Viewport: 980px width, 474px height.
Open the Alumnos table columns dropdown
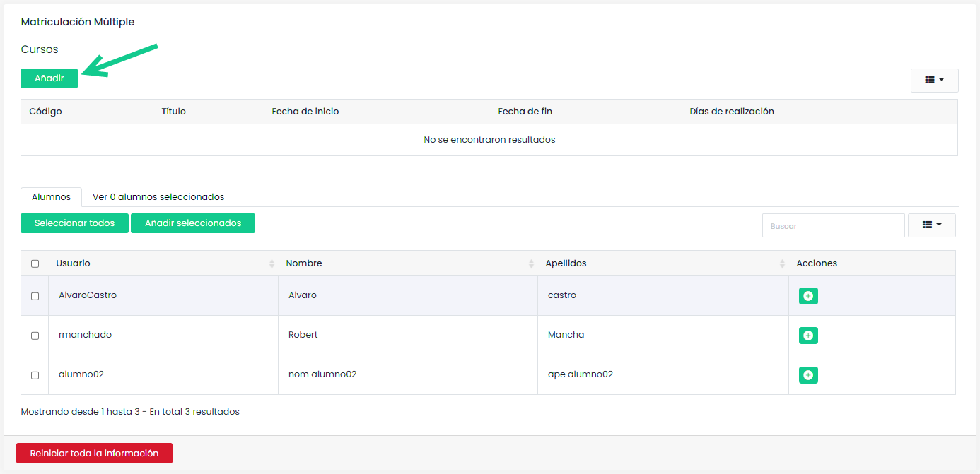tap(931, 225)
